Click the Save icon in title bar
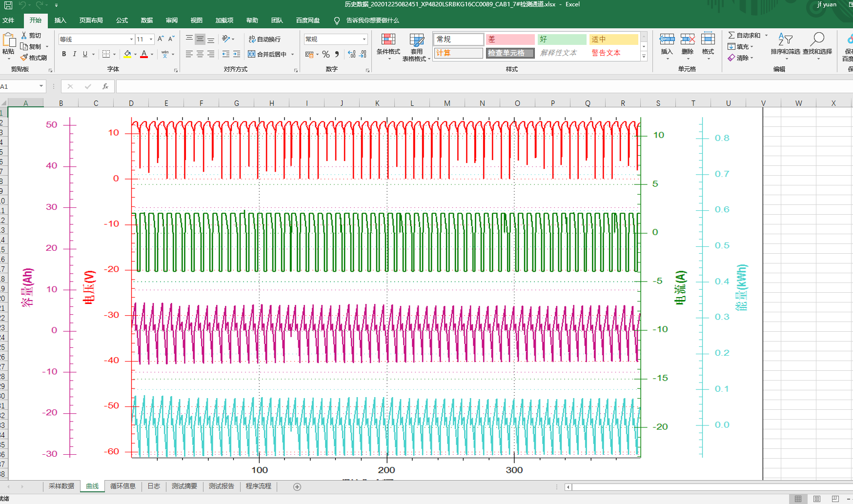 pyautogui.click(x=8, y=5)
